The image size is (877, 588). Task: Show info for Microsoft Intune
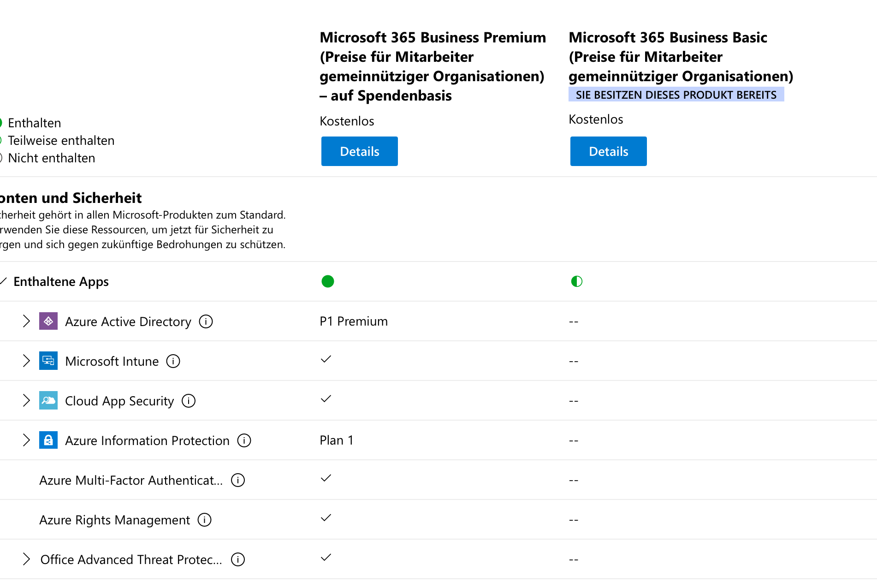point(173,361)
